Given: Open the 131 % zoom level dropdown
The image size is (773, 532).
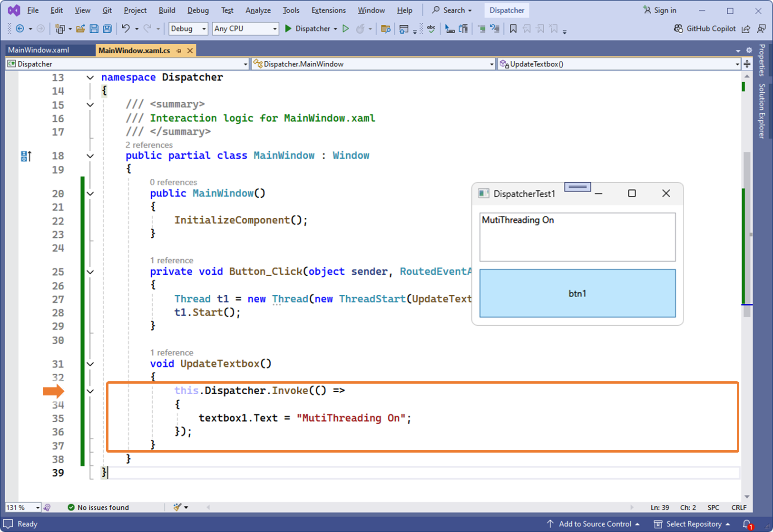Looking at the screenshot, I should (x=23, y=507).
